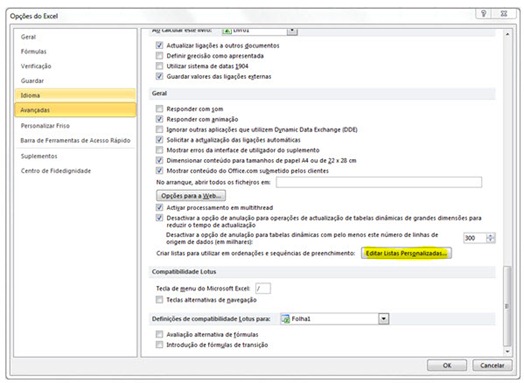
Task: Toggle Dimensionar conteúdo para papel A4
Action: click(159, 160)
